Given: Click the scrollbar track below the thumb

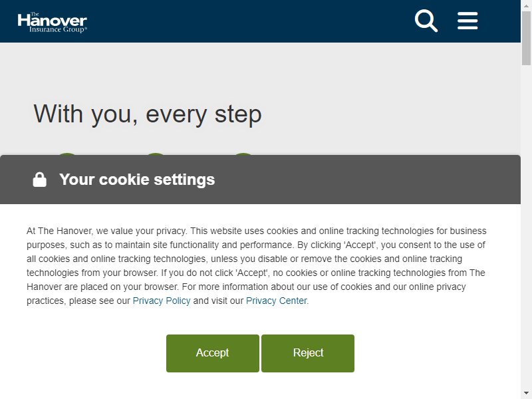Looking at the screenshot, I should point(526,227).
